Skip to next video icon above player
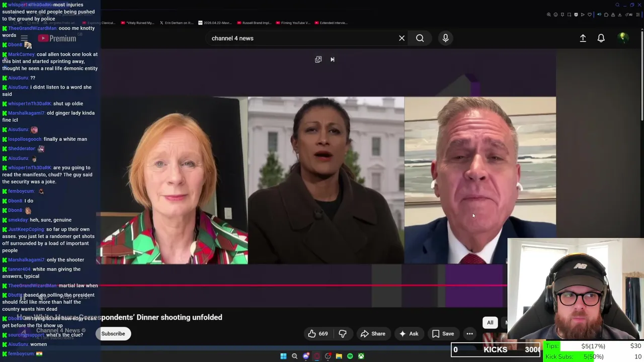This screenshot has height=362, width=644. pyautogui.click(x=332, y=59)
